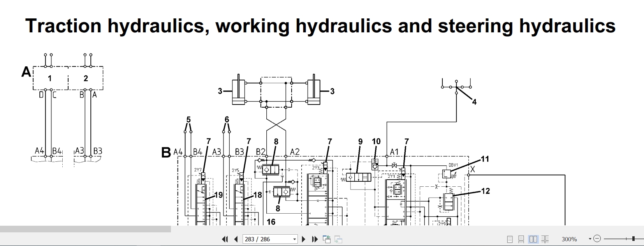
Task: Click the zoom out minus button
Action: pos(597,239)
